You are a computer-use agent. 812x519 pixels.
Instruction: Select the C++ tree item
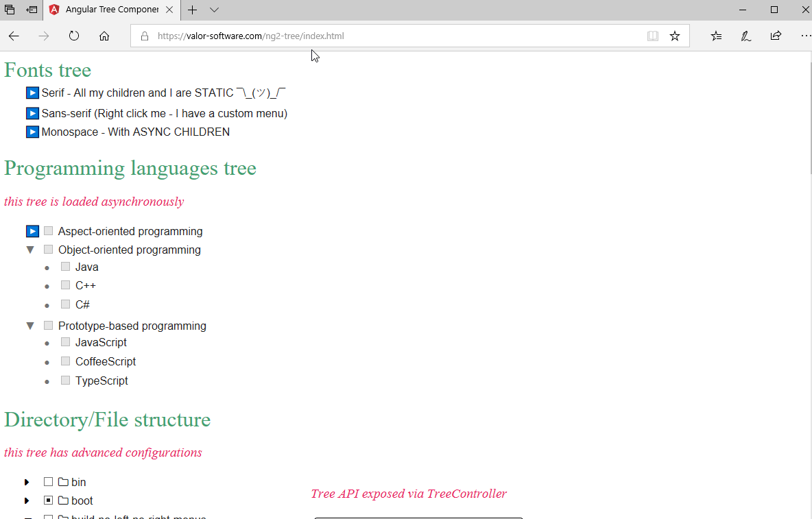coord(86,286)
